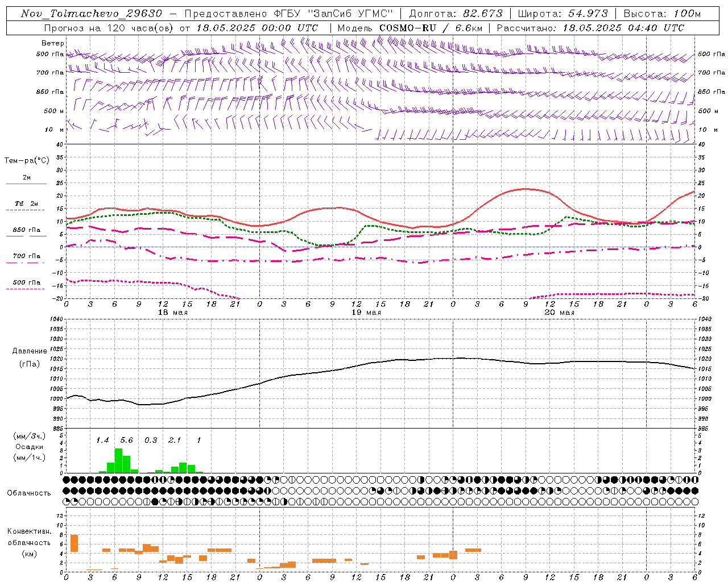Click the Давление pressure panel label
This screenshot has width=728, height=582.
(x=29, y=351)
